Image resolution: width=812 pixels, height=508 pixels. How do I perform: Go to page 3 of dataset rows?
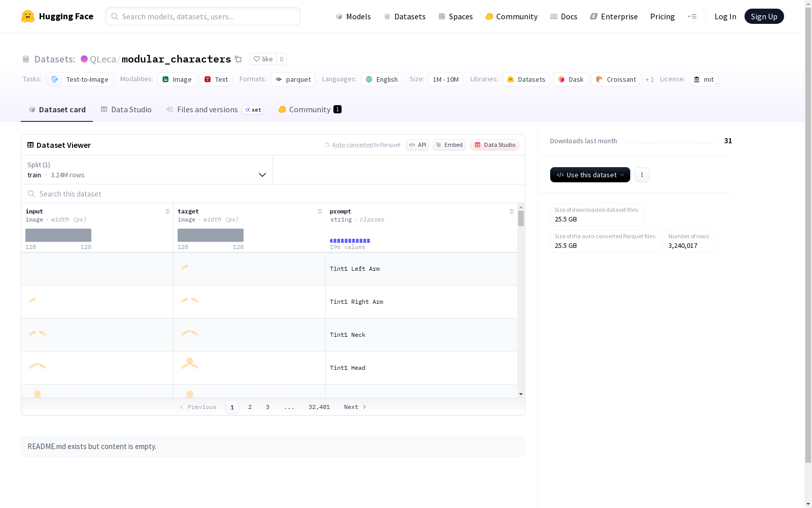pos(267,407)
